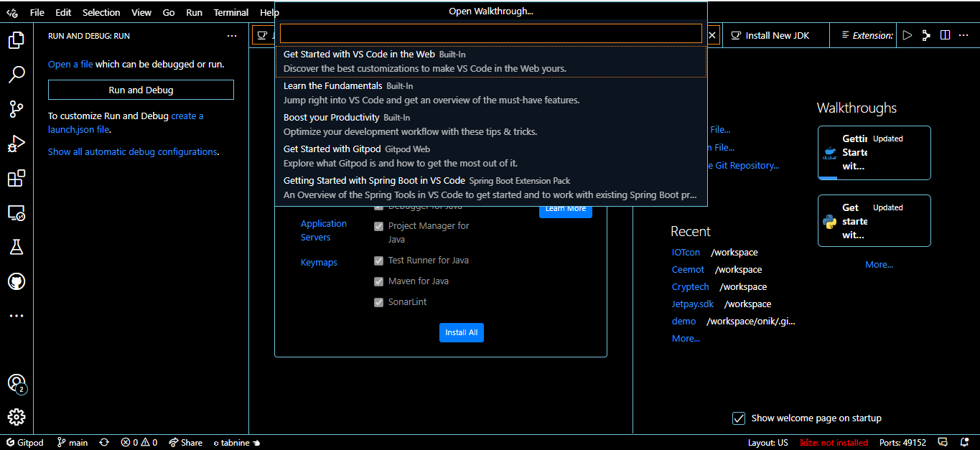Open Run and Debug panel more actions
This screenshot has width=980, height=450.
coord(231,36)
